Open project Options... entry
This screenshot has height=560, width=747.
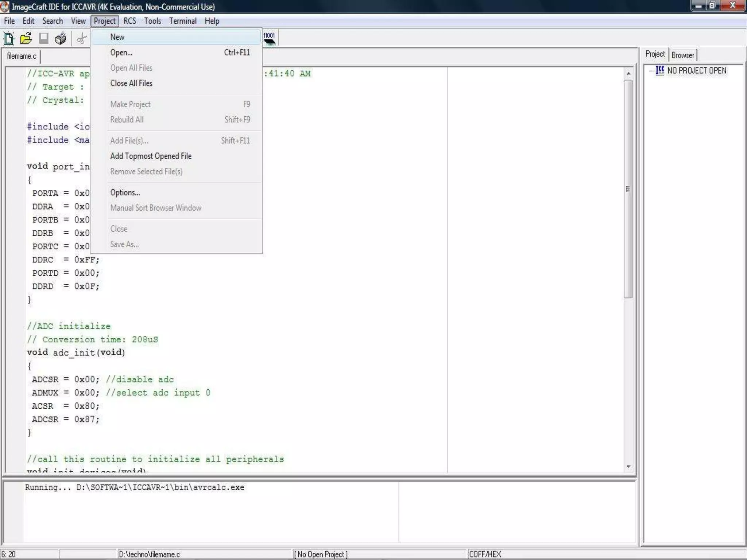[x=177, y=192]
